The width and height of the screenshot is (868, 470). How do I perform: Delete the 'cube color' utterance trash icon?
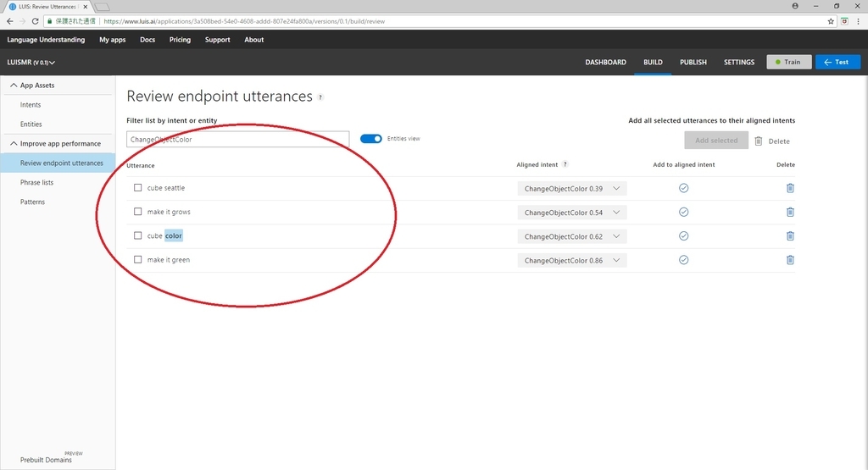790,236
